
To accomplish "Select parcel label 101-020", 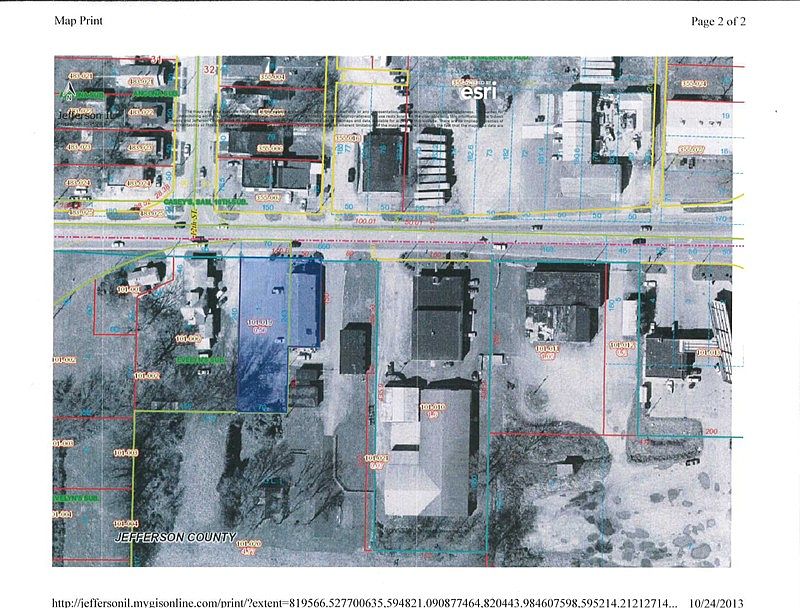I will tap(249, 544).
